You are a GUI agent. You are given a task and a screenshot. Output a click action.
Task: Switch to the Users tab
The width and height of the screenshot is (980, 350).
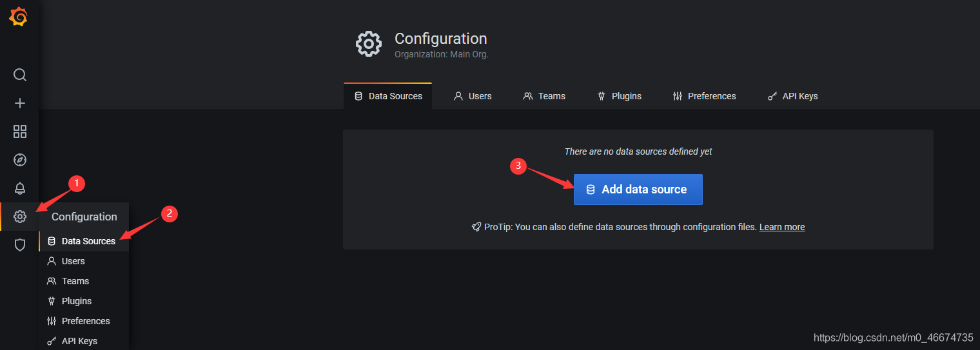click(x=473, y=96)
